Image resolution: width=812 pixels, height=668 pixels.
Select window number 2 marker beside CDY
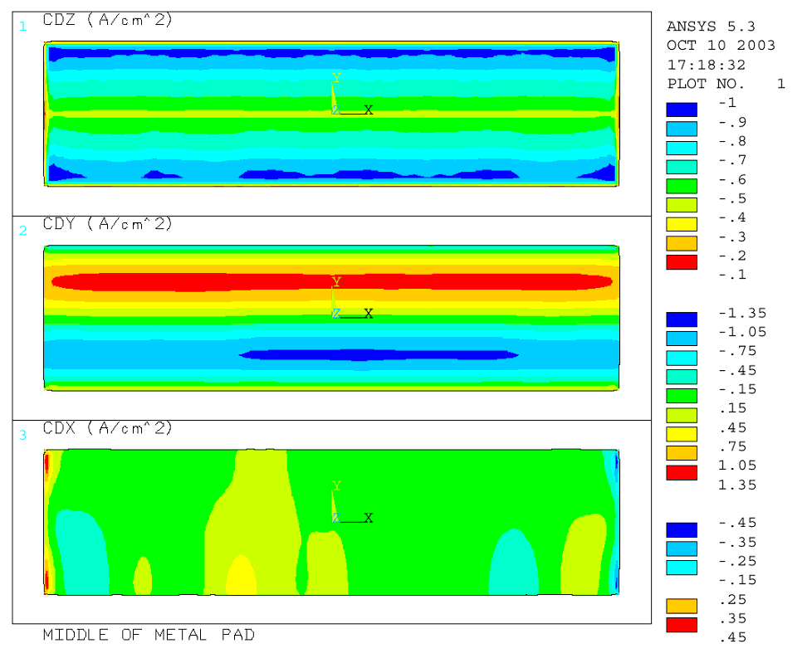23,231
